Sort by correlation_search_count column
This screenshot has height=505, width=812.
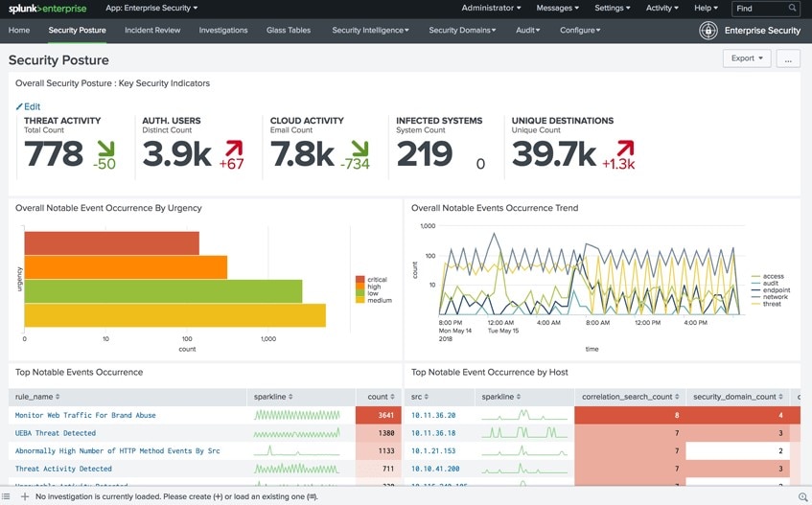point(630,397)
